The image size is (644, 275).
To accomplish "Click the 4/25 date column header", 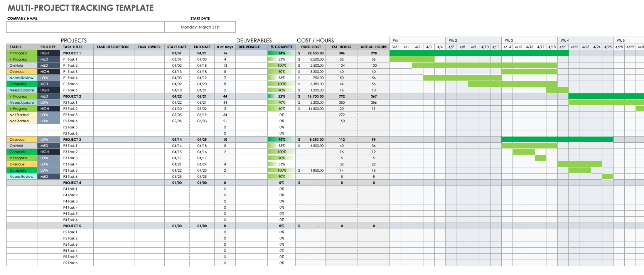I will point(608,47).
